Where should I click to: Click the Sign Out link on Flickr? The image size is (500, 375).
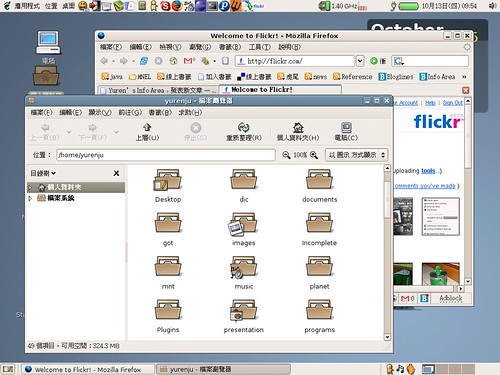click(x=452, y=103)
